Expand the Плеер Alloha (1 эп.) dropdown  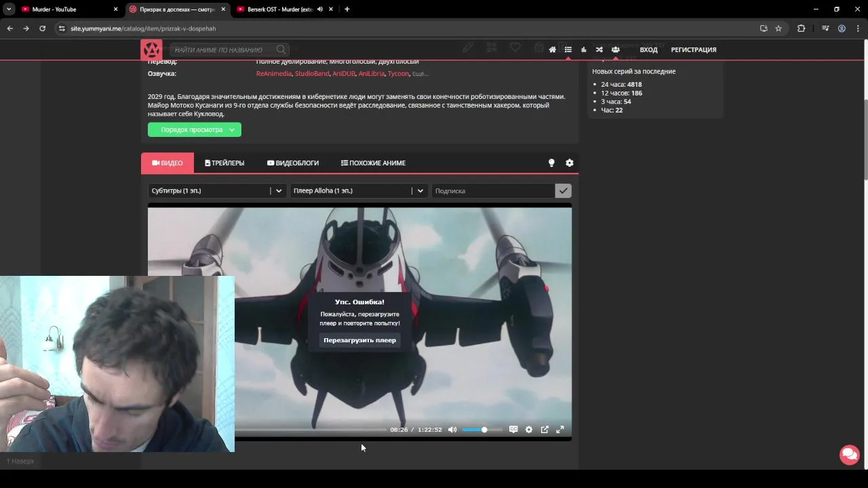tap(358, 191)
